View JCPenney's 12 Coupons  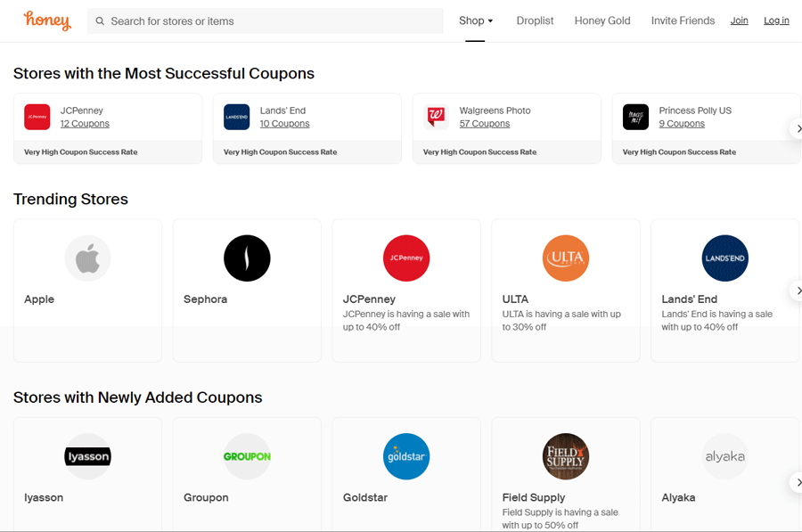[x=85, y=124]
